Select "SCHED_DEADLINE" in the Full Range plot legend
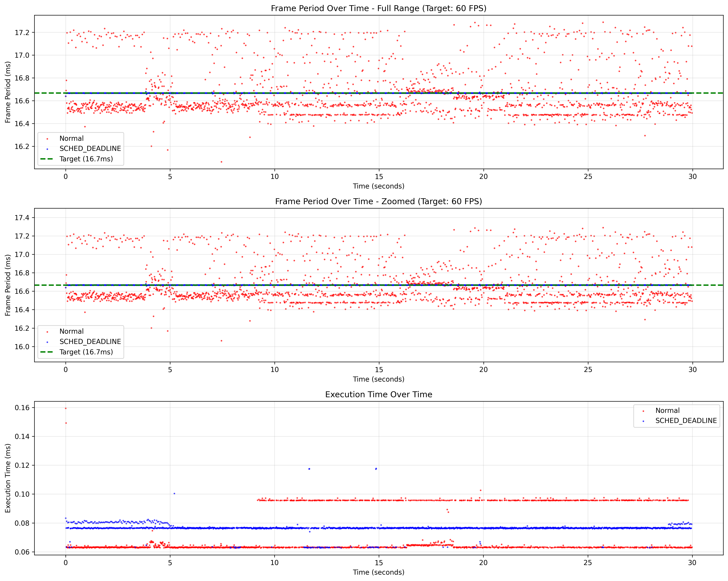The image size is (728, 581). click(x=90, y=149)
